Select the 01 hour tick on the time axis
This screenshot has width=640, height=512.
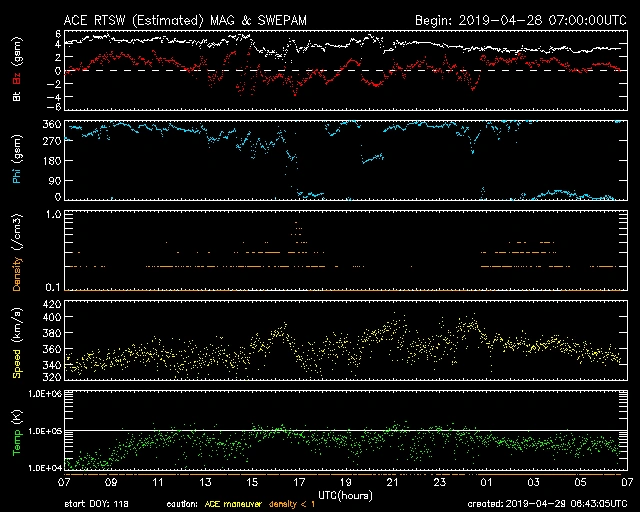pyautogui.click(x=485, y=481)
